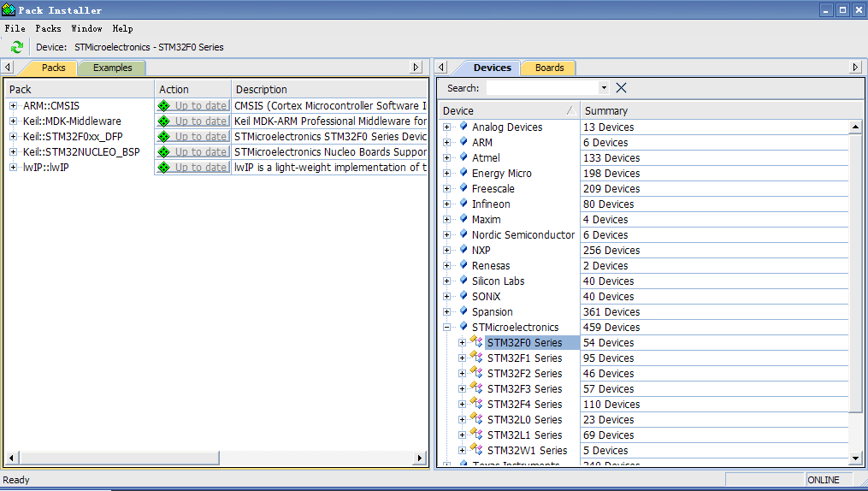
Task: Select the Packs tab
Action: point(53,68)
